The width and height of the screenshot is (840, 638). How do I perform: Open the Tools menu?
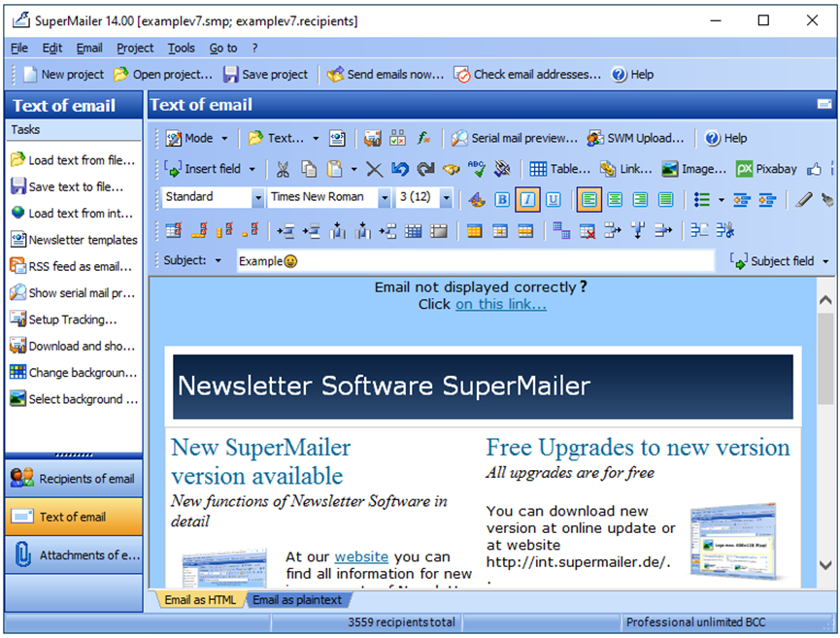pos(181,49)
